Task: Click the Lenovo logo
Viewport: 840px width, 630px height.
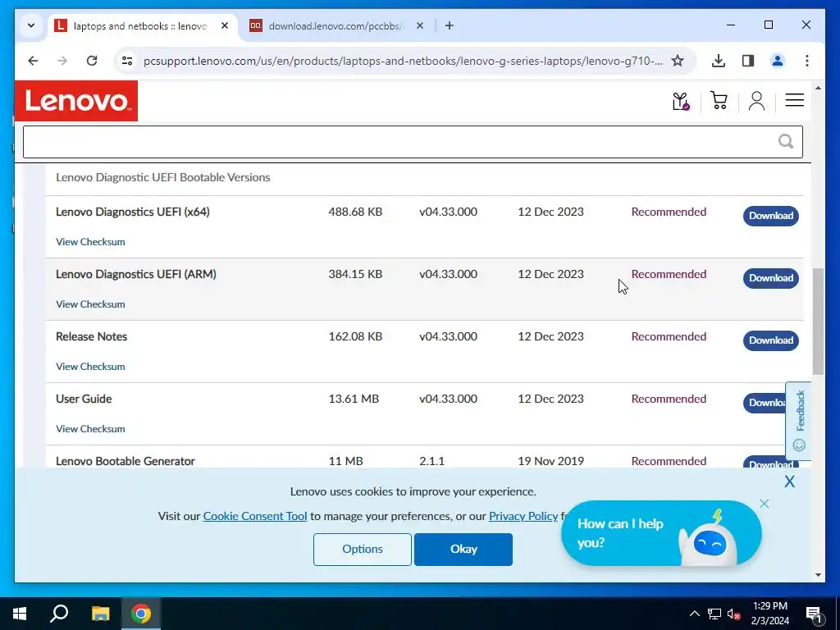Action: pyautogui.click(x=76, y=101)
